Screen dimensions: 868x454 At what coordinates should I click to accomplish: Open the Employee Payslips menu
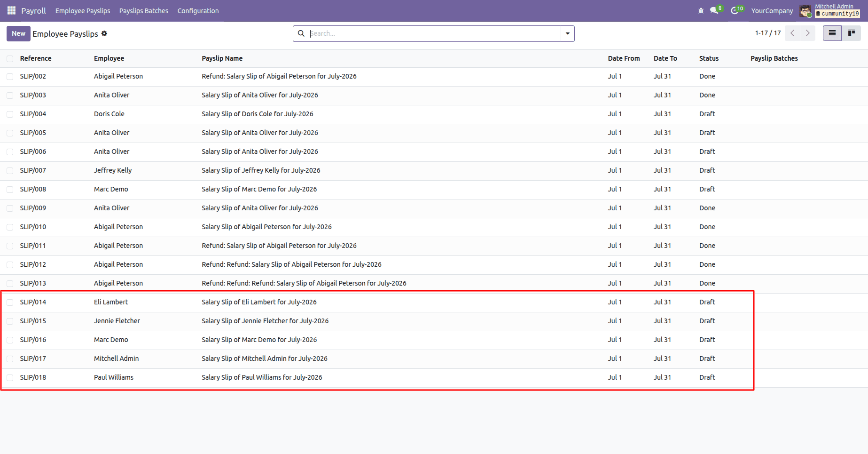[83, 10]
